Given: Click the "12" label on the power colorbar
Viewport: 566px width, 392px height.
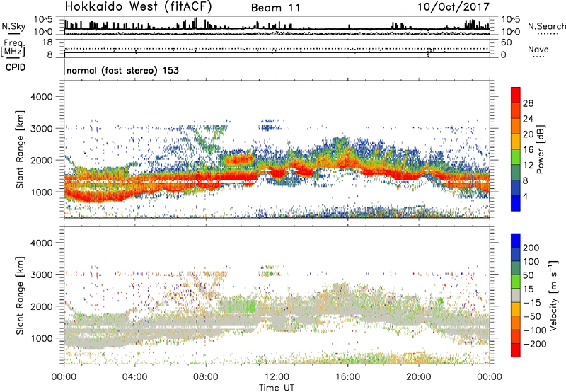Looking at the screenshot, I should [528, 166].
